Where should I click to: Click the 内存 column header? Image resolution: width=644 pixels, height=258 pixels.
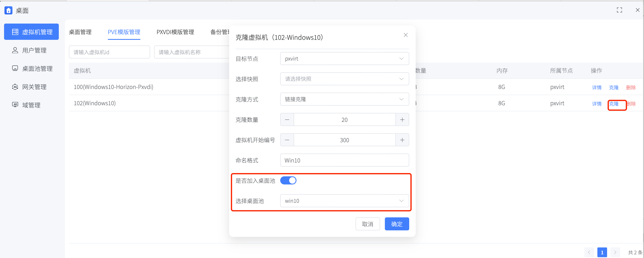[502, 71]
